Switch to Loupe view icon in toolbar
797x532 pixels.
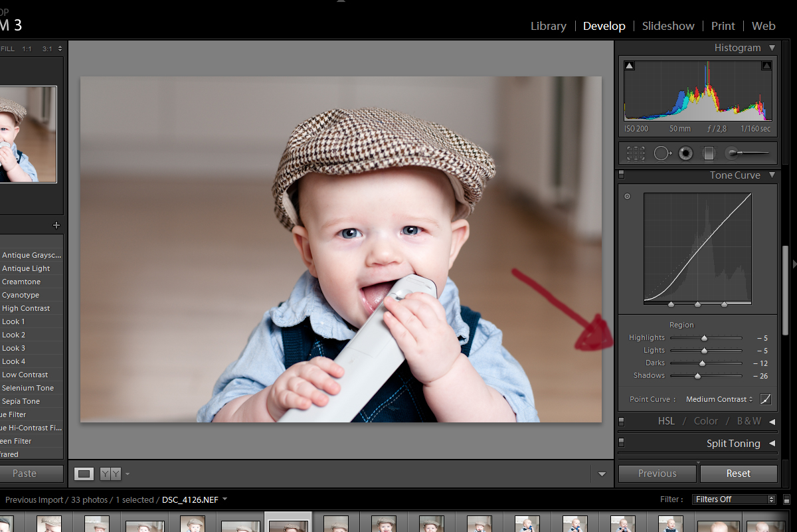point(84,474)
